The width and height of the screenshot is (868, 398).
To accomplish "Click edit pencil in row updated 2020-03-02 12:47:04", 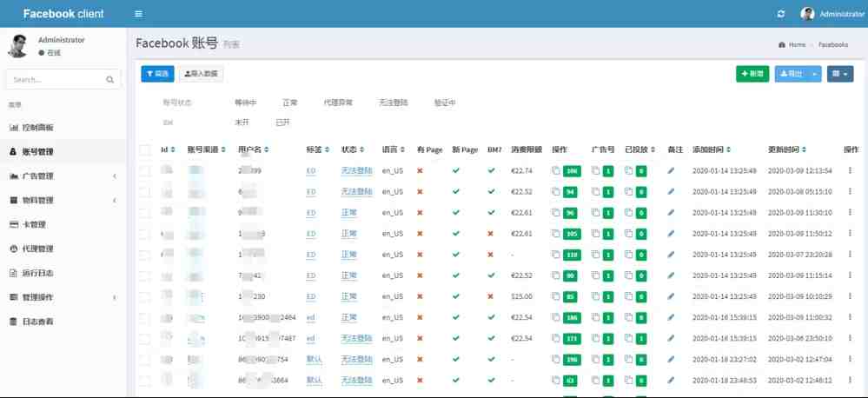I will click(x=671, y=360).
